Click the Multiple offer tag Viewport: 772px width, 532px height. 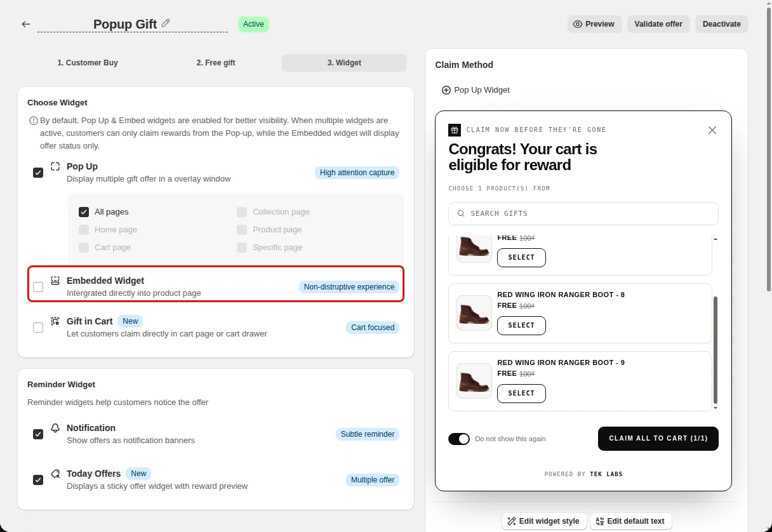[373, 480]
